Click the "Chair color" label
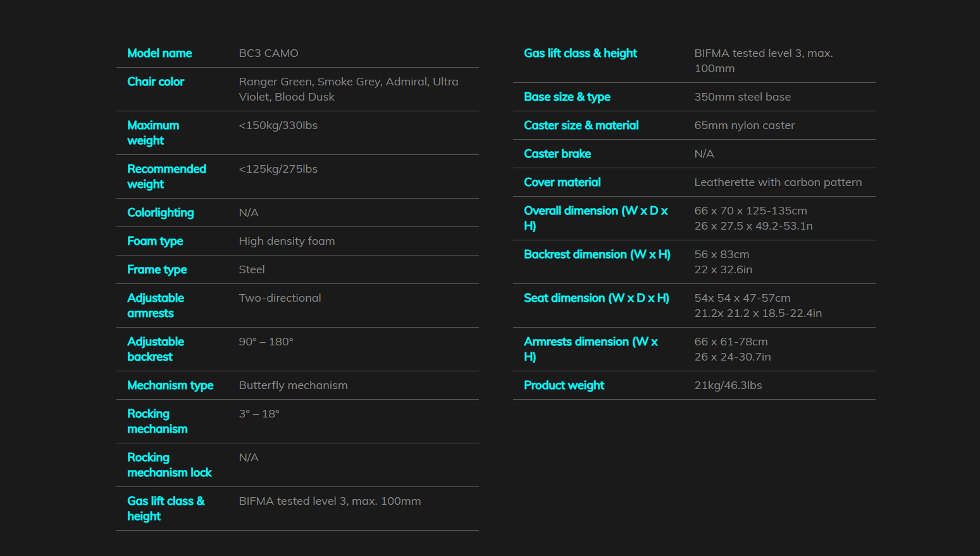The width and height of the screenshot is (980, 556). [x=156, y=82]
